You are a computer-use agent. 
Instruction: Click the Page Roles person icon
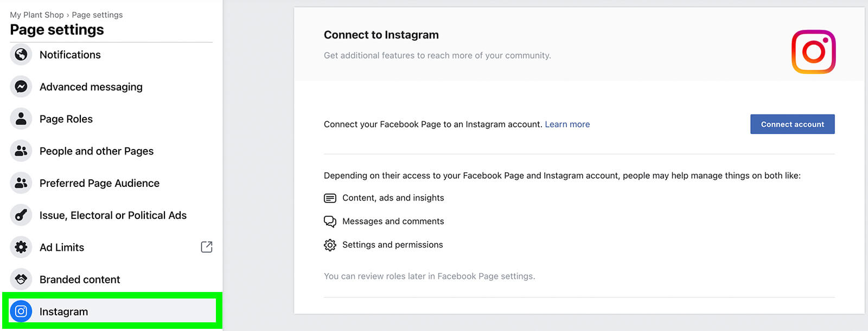click(21, 119)
